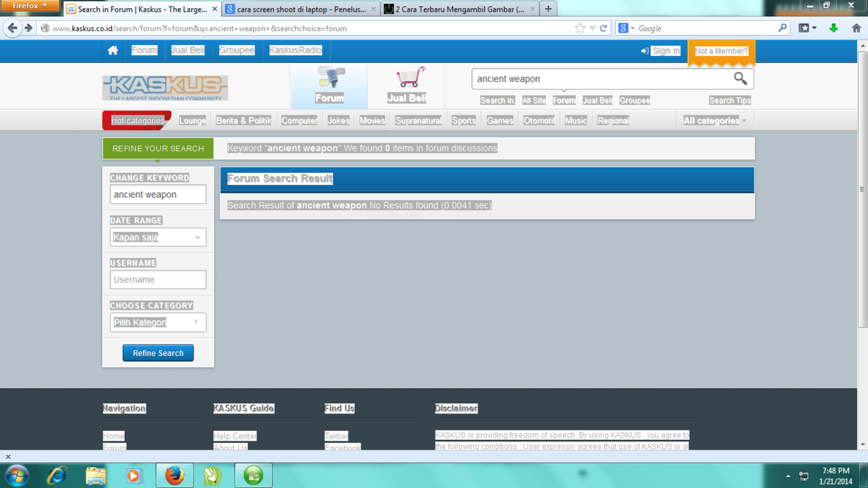This screenshot has width=868, height=488.
Task: Set search scope to Groupee
Action: pyautogui.click(x=635, y=100)
